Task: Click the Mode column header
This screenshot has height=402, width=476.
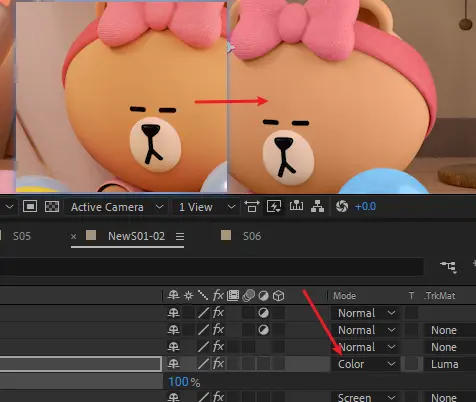Action: (344, 296)
